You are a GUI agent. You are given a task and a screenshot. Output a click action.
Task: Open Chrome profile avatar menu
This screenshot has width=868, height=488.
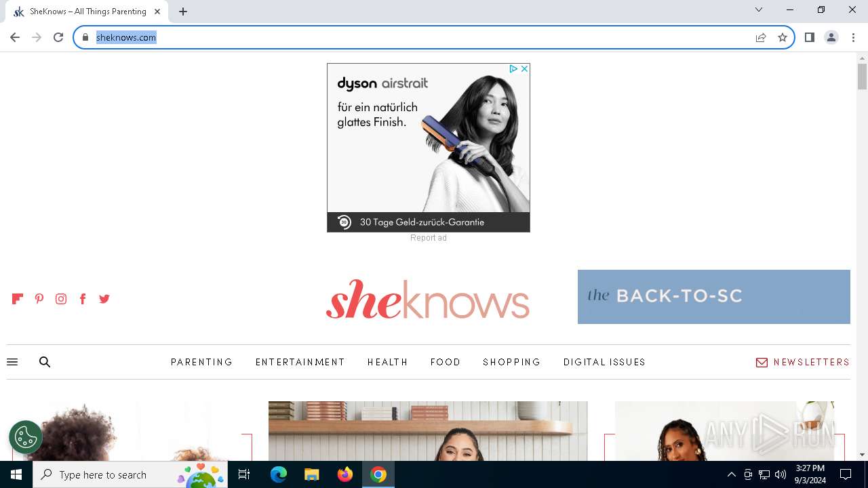point(831,37)
